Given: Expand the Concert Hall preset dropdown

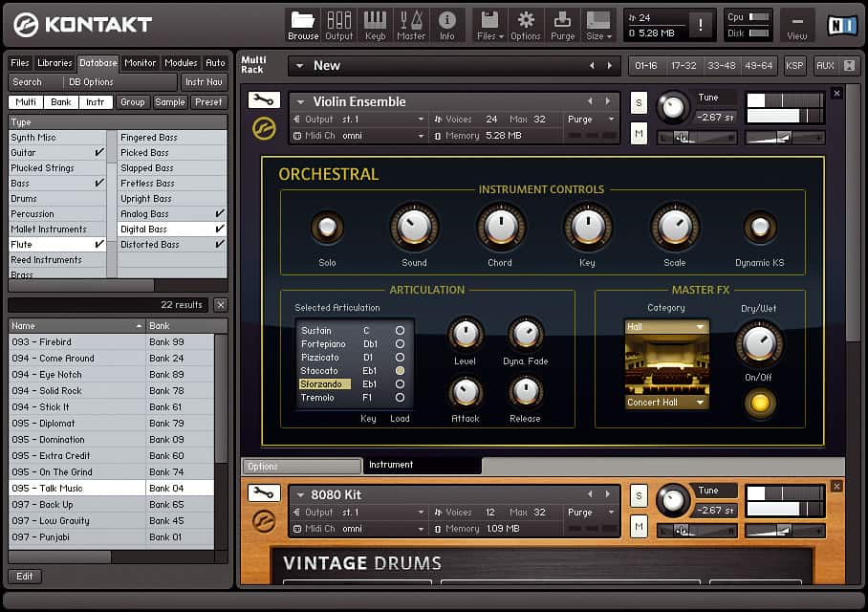Looking at the screenshot, I should (x=665, y=403).
